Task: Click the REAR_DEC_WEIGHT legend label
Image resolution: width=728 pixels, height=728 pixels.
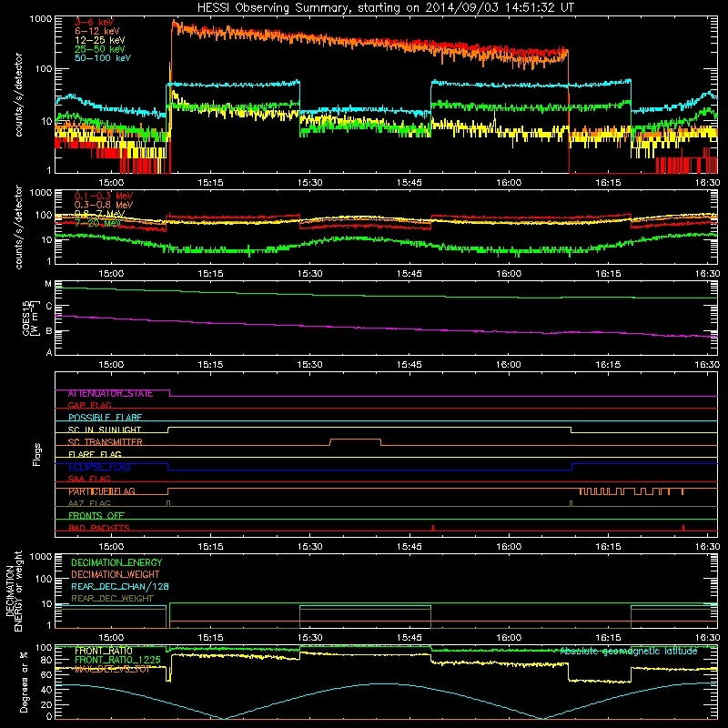Action: 112,599
